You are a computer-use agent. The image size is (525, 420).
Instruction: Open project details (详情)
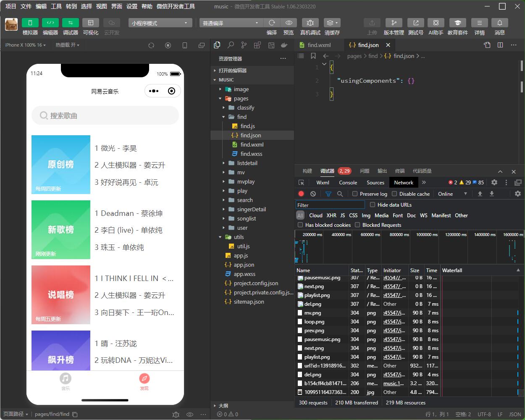tap(479, 23)
